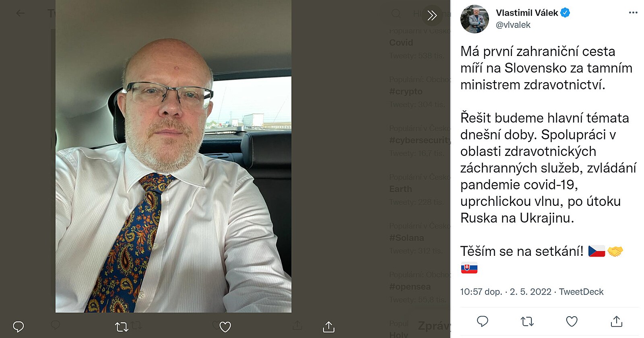Select the #crypto trending topic
The width and height of the screenshot is (644, 338).
pyautogui.click(x=406, y=91)
